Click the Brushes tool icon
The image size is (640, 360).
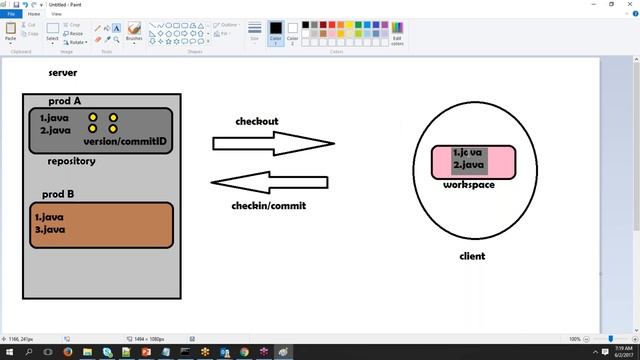(x=134, y=28)
